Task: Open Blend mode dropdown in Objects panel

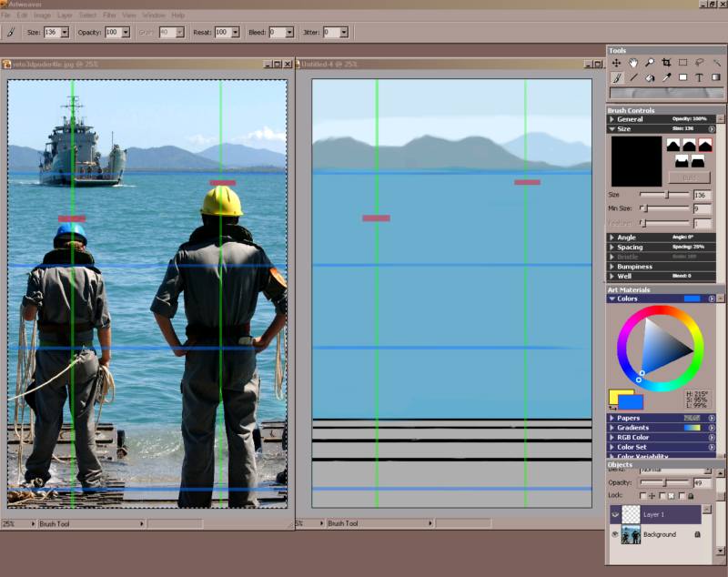Action: [x=708, y=471]
